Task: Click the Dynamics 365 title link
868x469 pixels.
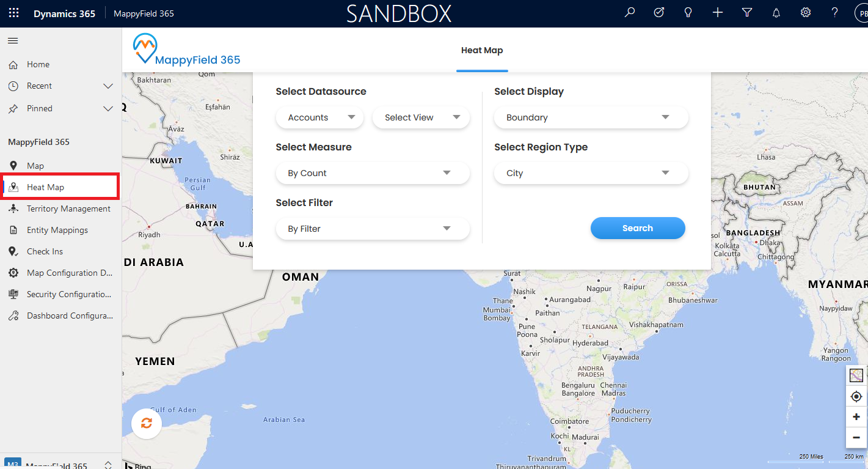Action: [65, 13]
